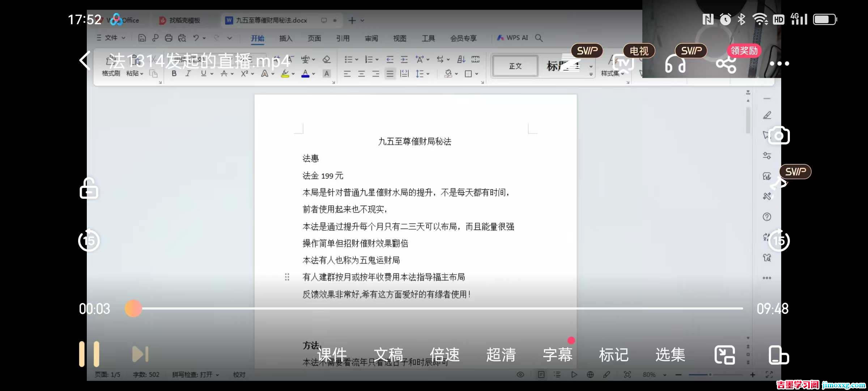Toggle subtitles with 字幕 button
868x391 pixels.
click(x=557, y=355)
